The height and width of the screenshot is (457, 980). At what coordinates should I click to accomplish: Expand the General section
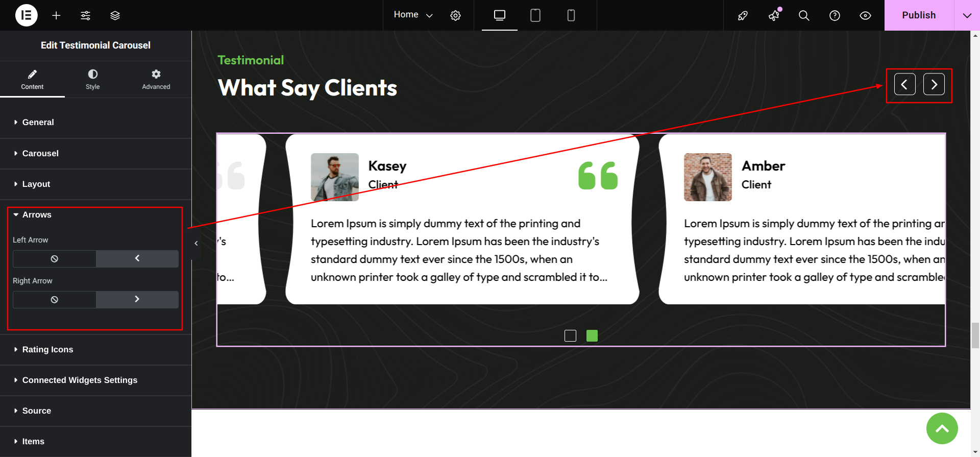pyautogui.click(x=95, y=123)
